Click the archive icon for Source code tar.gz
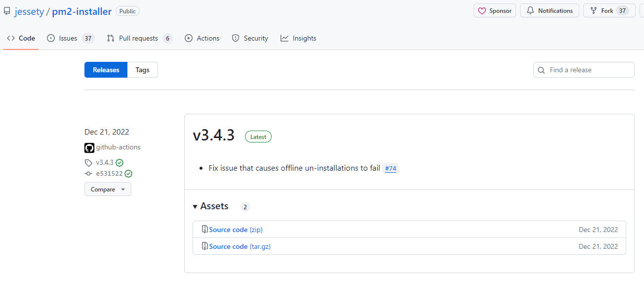This screenshot has width=644, height=281. point(205,246)
